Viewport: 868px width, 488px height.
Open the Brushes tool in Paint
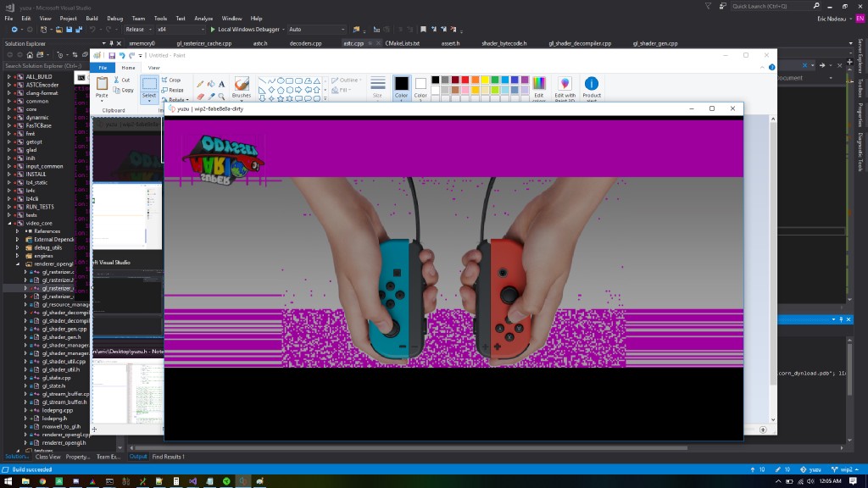pyautogui.click(x=242, y=86)
